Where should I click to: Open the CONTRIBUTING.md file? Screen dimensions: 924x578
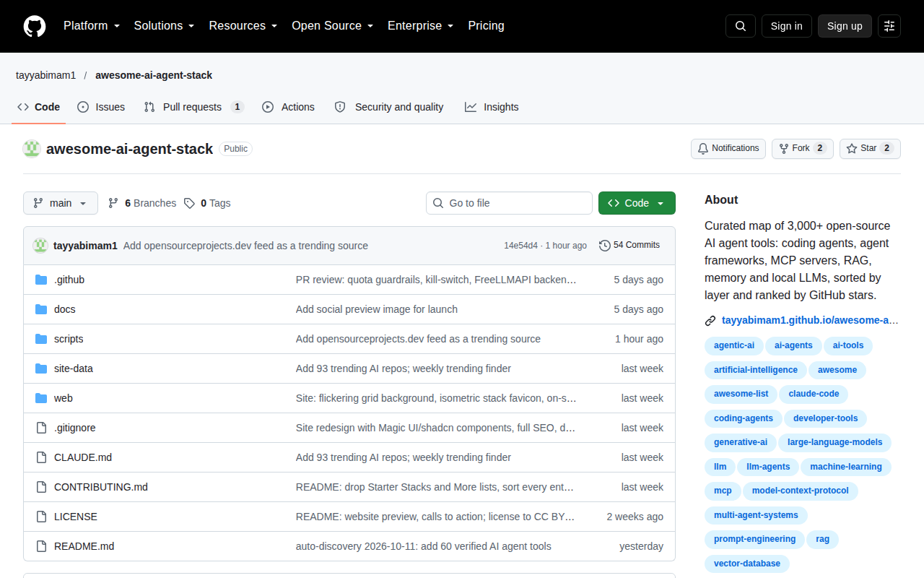tap(101, 487)
